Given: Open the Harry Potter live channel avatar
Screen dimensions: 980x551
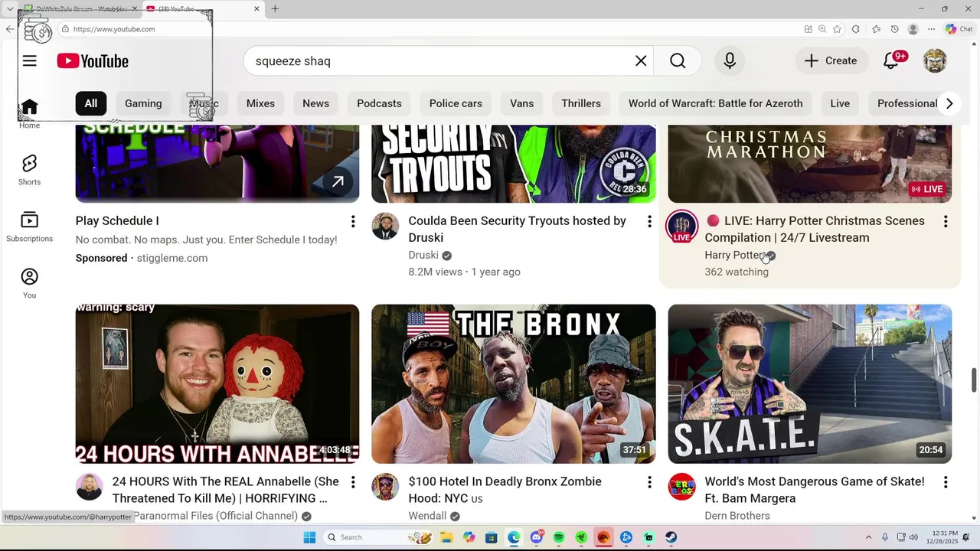Looking at the screenshot, I should point(681,227).
